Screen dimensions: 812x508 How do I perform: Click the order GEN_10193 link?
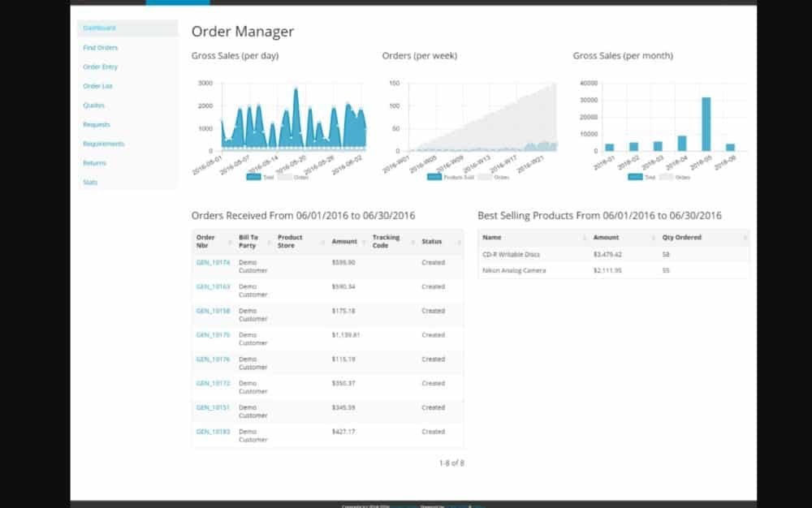tap(213, 432)
